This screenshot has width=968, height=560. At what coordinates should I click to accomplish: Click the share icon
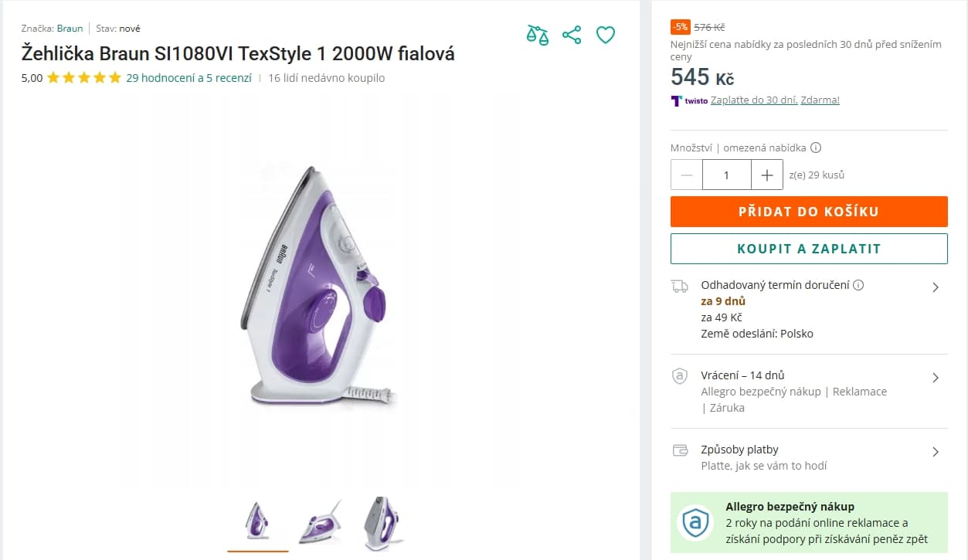point(572,35)
